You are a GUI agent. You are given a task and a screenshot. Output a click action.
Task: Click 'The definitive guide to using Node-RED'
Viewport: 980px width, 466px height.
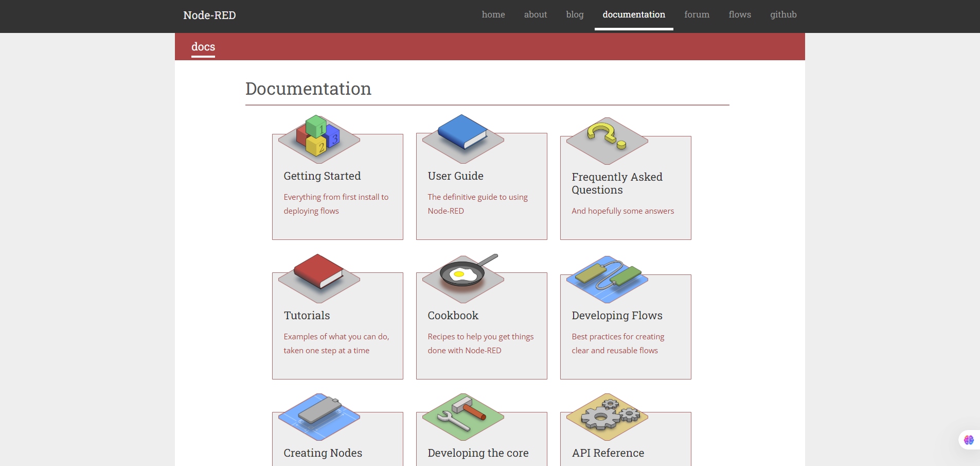[x=477, y=204]
